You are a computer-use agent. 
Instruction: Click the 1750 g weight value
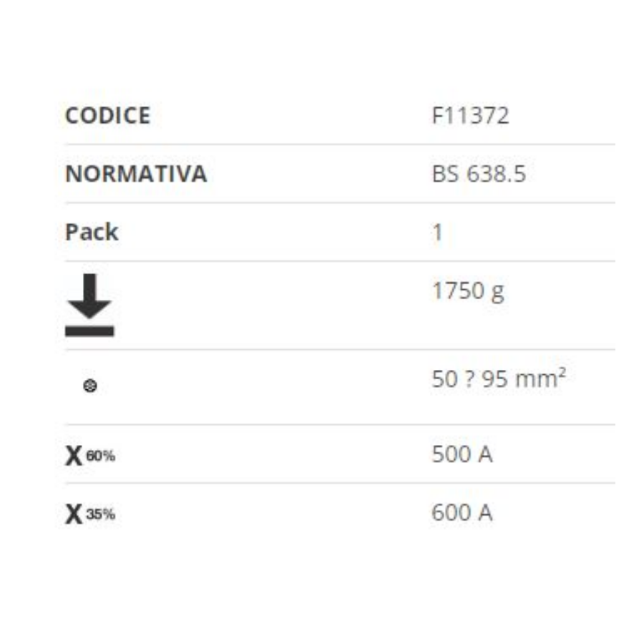[468, 292]
